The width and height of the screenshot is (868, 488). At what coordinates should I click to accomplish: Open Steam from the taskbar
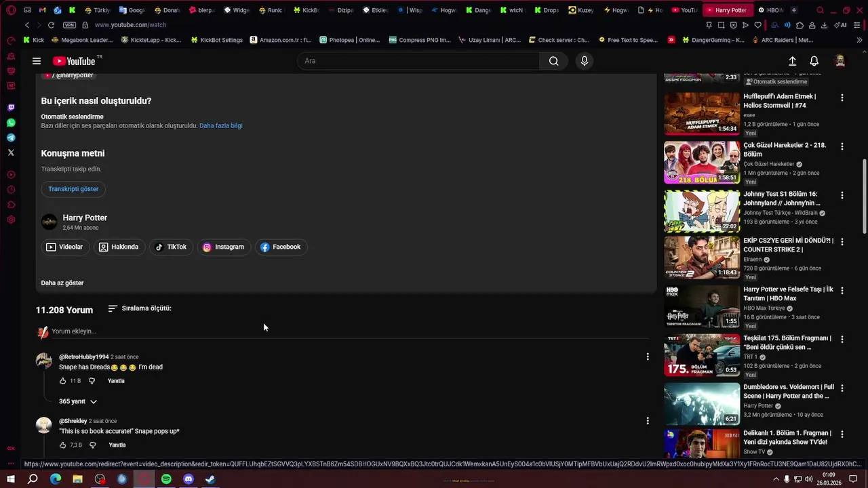pos(211,479)
